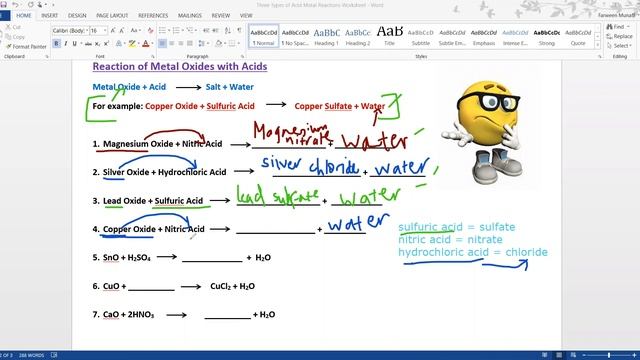Open the REVIEW tab
Image resolution: width=640 pixels, height=360 pixels.
[221, 16]
